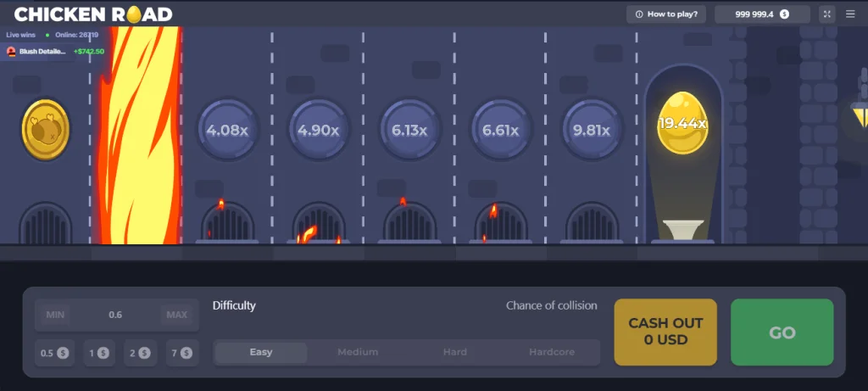Select the 4.08x multiplier manhole
Screen dimensions: 868x391
[x=227, y=130]
